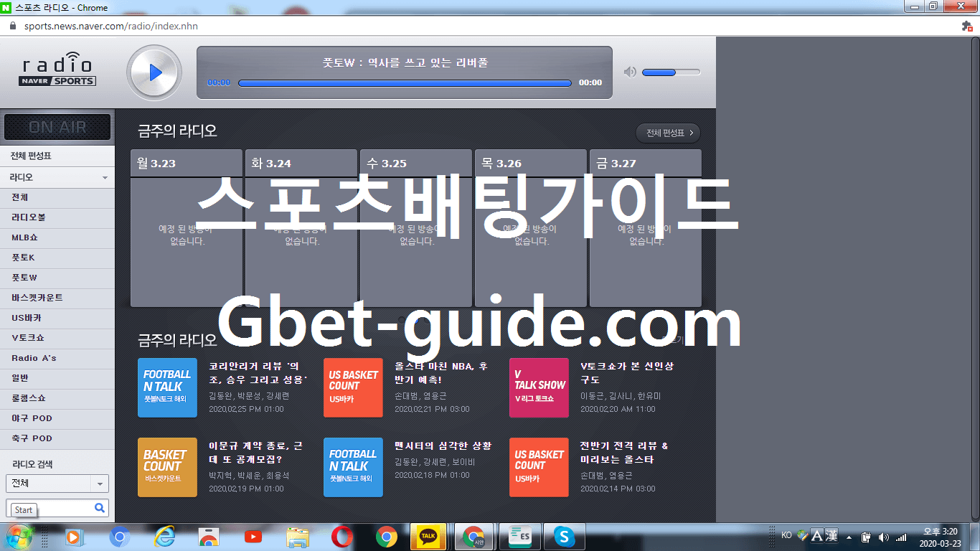
Task: Show hidden system tray icons
Action: click(x=849, y=537)
